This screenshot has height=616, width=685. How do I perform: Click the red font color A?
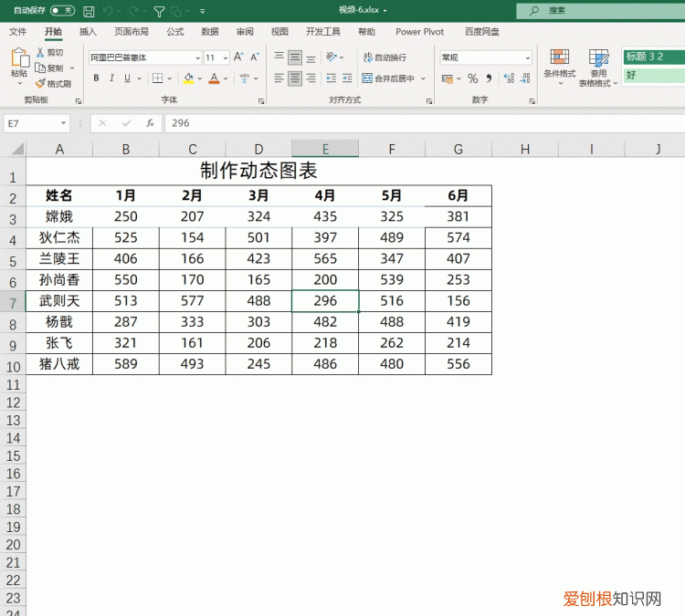pos(214,78)
